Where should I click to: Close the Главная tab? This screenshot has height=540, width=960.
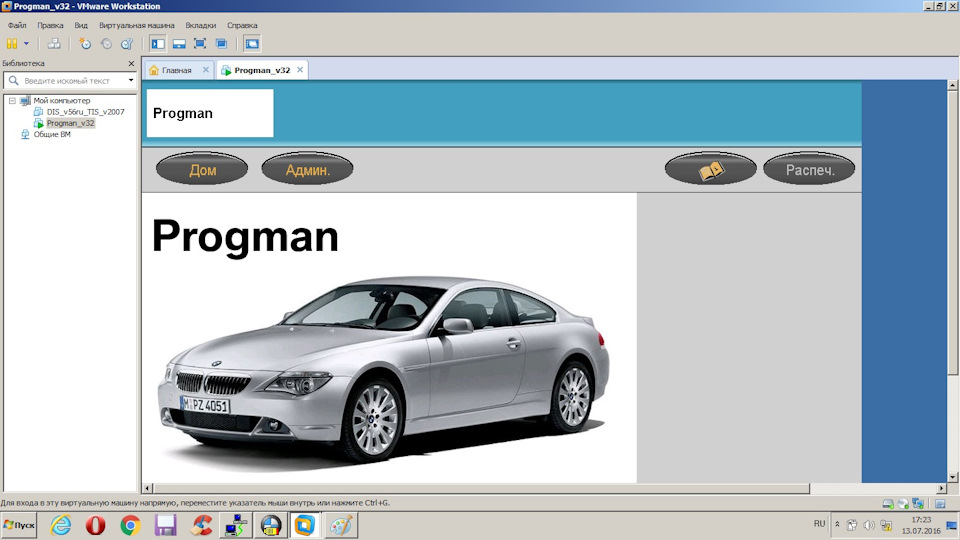coord(206,70)
